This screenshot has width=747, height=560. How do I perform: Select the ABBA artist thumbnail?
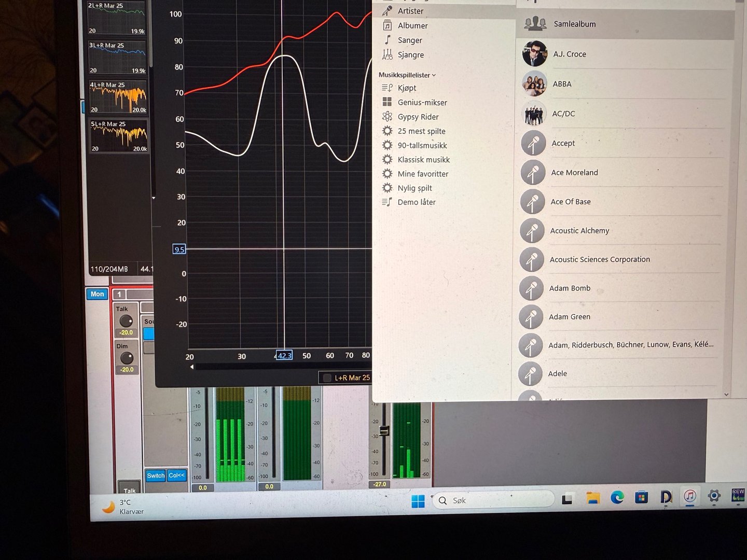tap(534, 83)
